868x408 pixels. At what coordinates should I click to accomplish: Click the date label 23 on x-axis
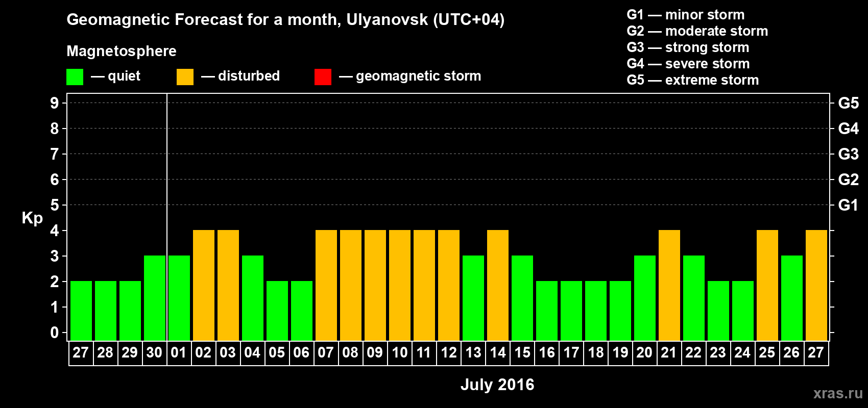[x=718, y=353]
